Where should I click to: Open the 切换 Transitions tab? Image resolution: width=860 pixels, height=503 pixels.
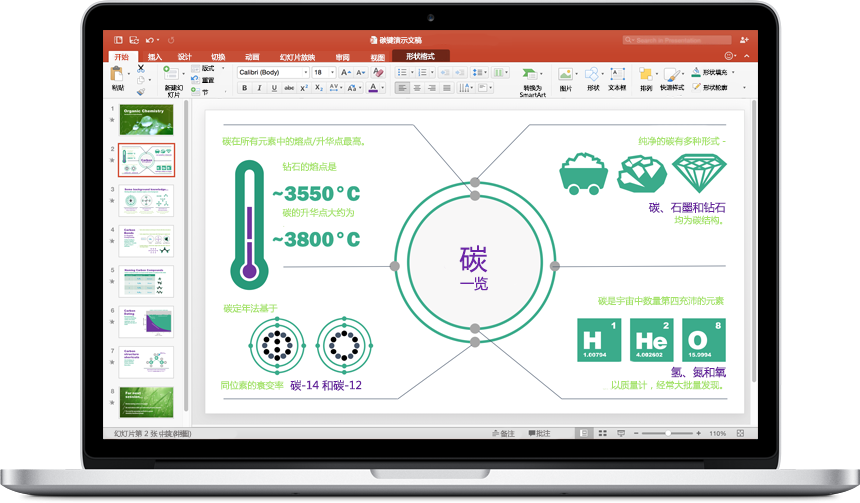pyautogui.click(x=218, y=57)
